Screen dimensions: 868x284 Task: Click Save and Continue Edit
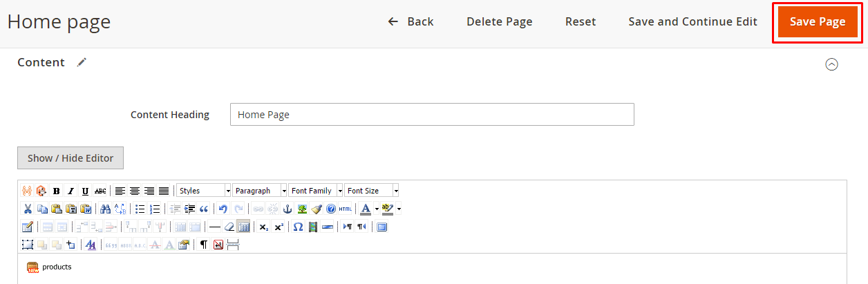click(x=692, y=21)
